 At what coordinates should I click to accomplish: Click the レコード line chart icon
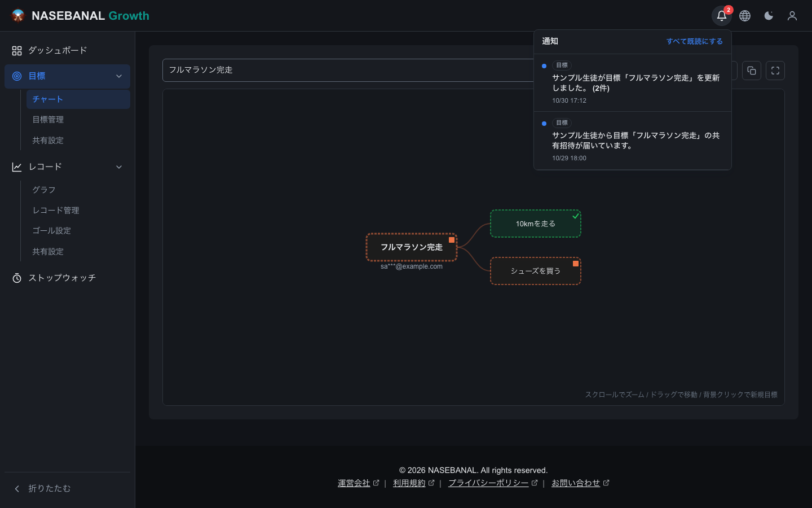click(17, 167)
